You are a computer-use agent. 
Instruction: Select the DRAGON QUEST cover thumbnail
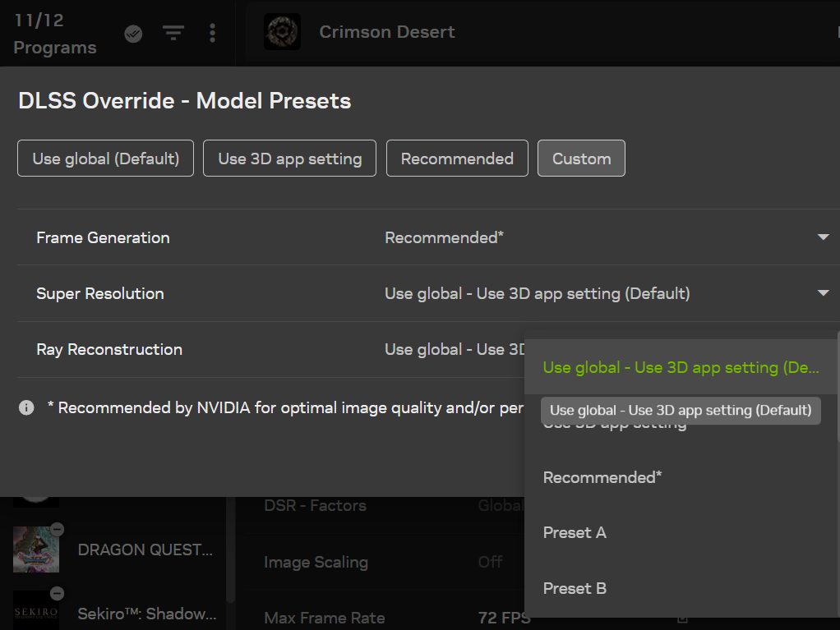(x=36, y=550)
